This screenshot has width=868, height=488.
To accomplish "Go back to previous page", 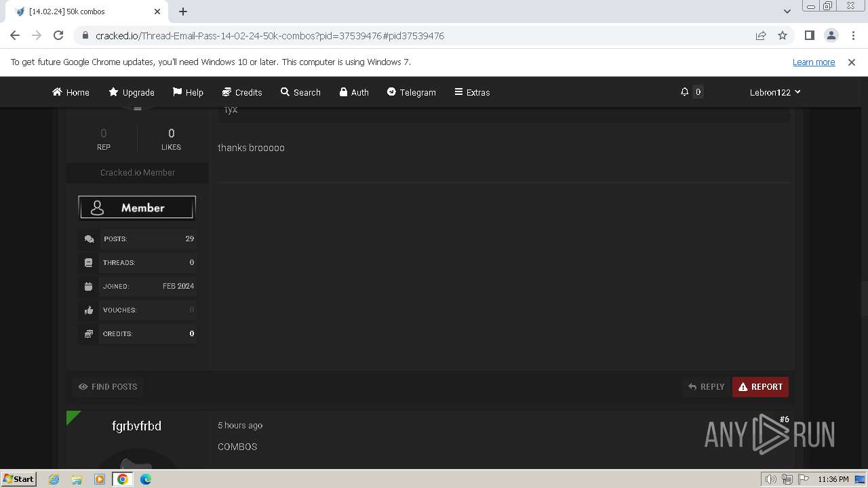I will click(15, 35).
